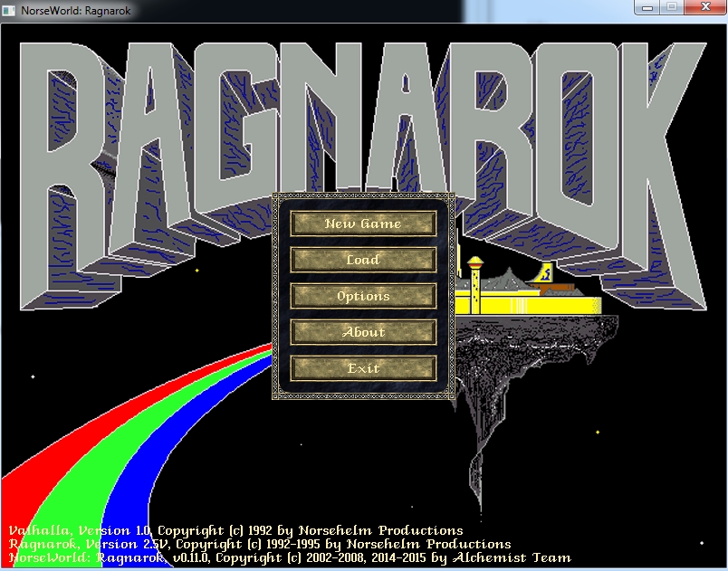Screen dimensions: 728x571
Task: Close the NorseWorld: Ragnarok window
Action: point(704,7)
